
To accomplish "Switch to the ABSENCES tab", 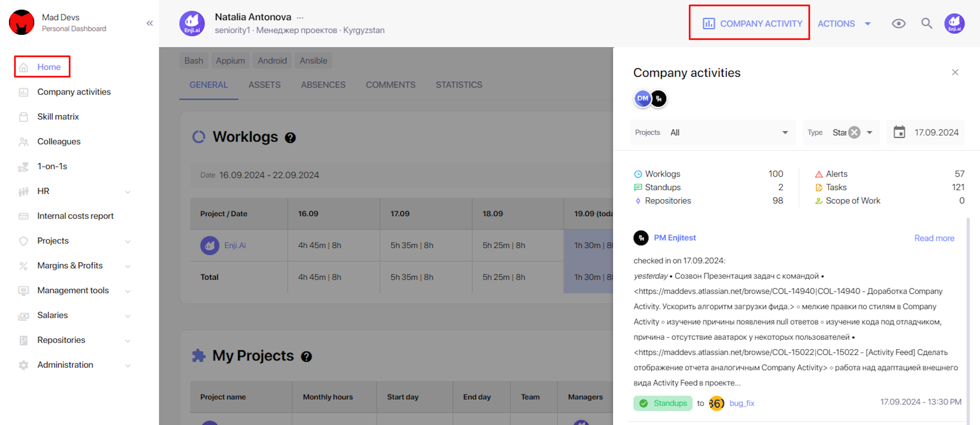I will pyautogui.click(x=323, y=85).
